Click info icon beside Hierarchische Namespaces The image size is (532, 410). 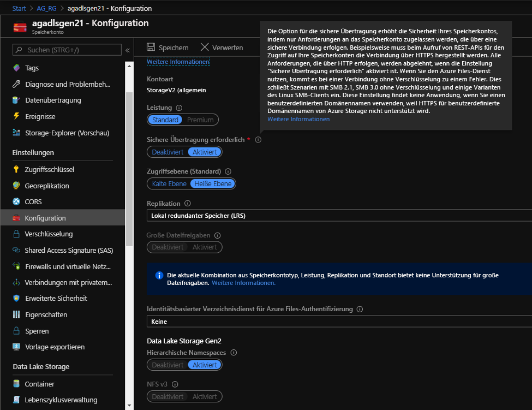pos(234,353)
